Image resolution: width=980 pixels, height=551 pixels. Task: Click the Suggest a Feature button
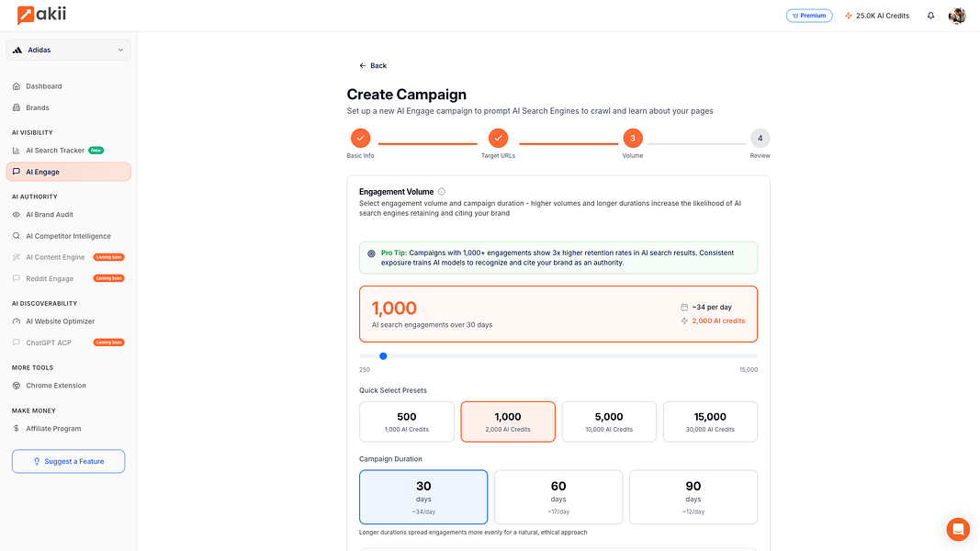(x=68, y=461)
